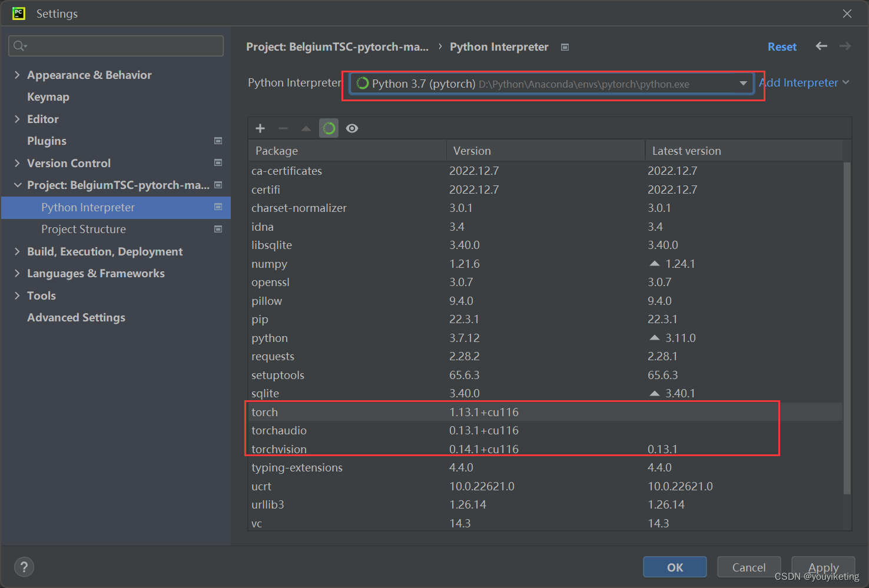Select the idna package row

pos(545,227)
